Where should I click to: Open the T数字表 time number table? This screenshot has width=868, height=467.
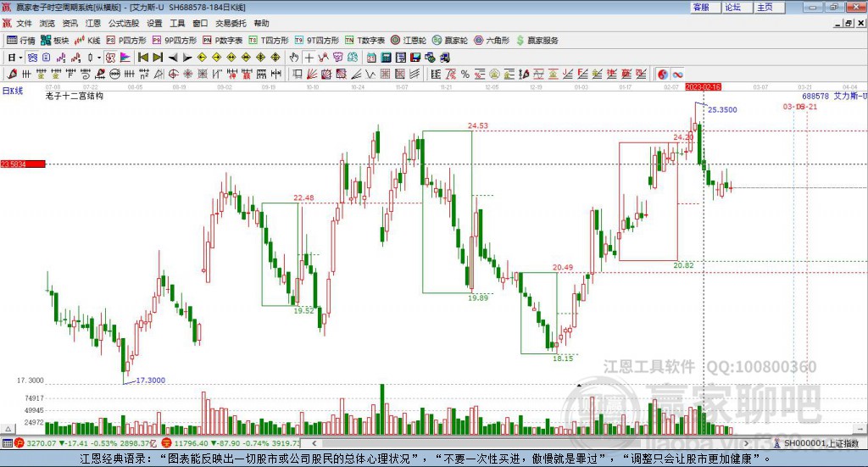364,41
